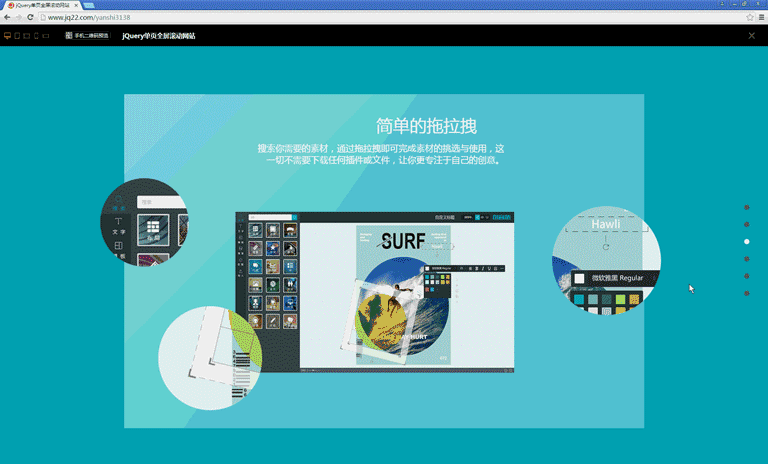The height and width of the screenshot is (464, 768).
Task: Switch to the rightmost device preview icon
Action: 47,35
